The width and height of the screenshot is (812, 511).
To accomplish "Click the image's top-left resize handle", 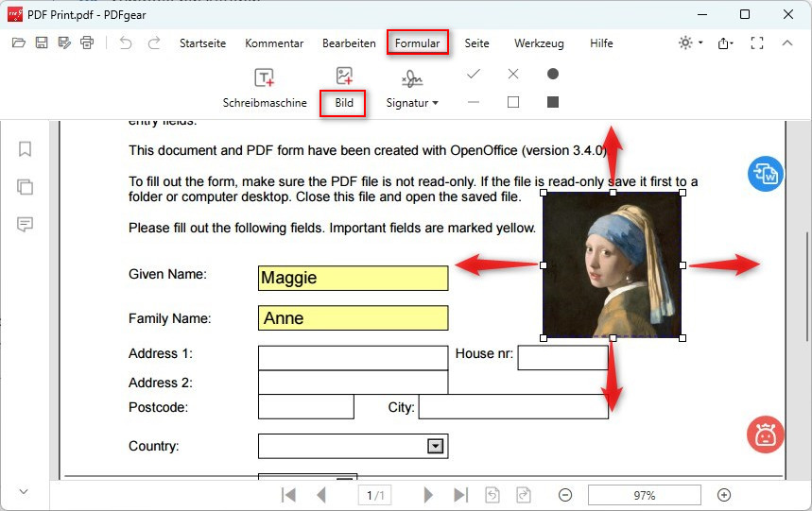I will 544,193.
